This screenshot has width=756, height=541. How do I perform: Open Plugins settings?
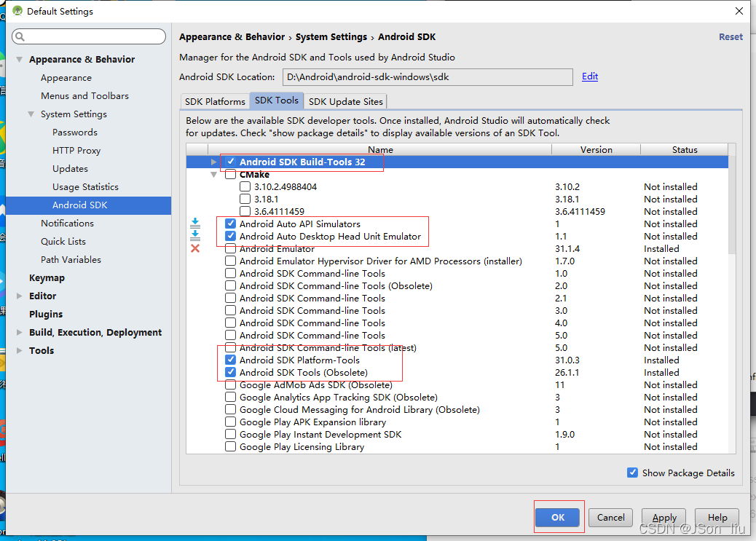46,315
